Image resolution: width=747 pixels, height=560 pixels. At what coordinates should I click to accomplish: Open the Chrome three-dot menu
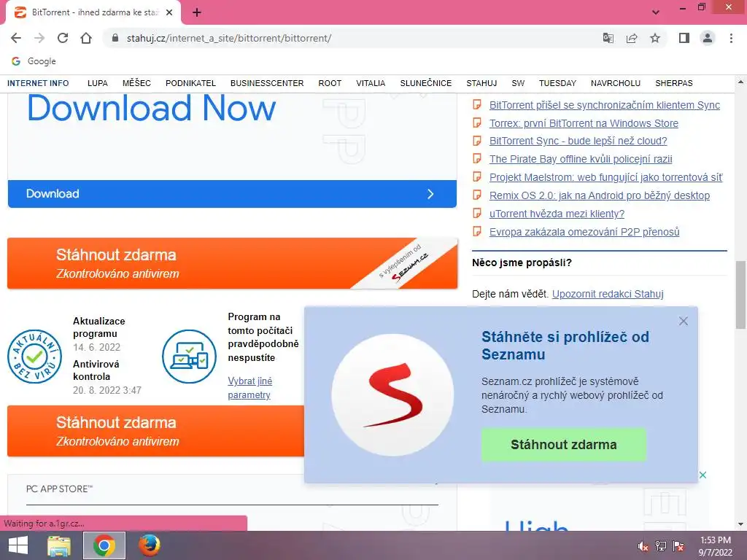coord(731,38)
